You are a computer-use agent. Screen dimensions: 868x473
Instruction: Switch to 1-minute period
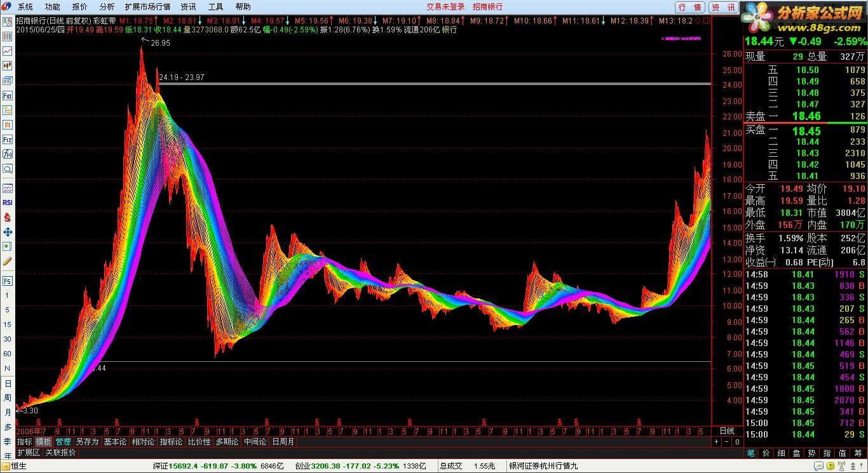(8, 295)
